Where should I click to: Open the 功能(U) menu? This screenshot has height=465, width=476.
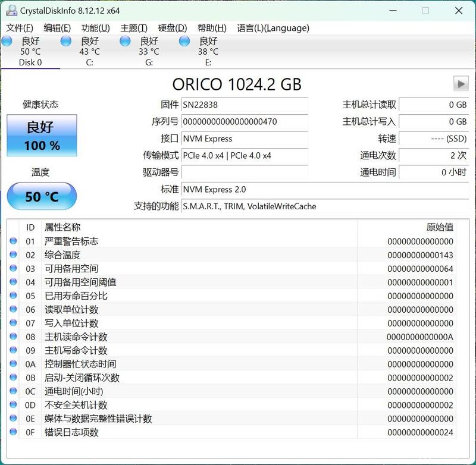coord(96,28)
